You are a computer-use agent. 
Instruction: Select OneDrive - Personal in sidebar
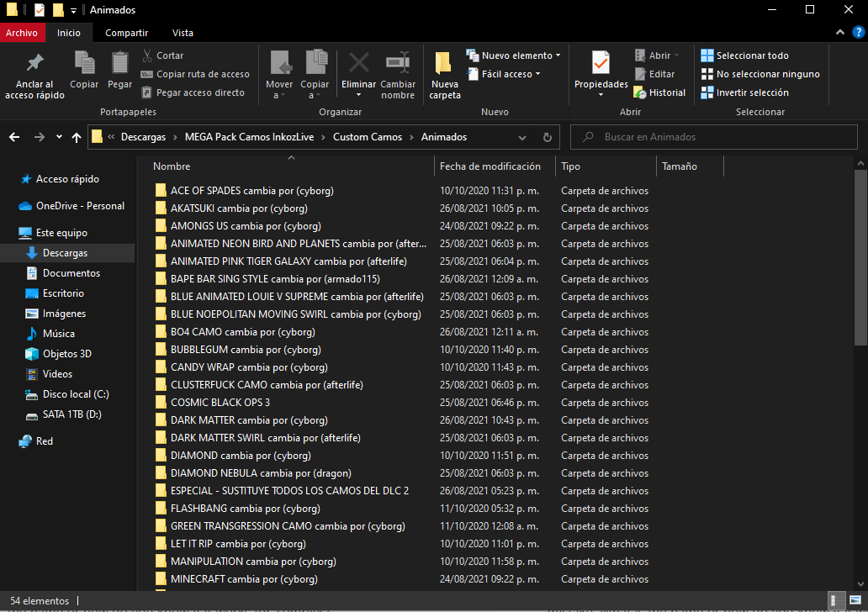coord(71,205)
